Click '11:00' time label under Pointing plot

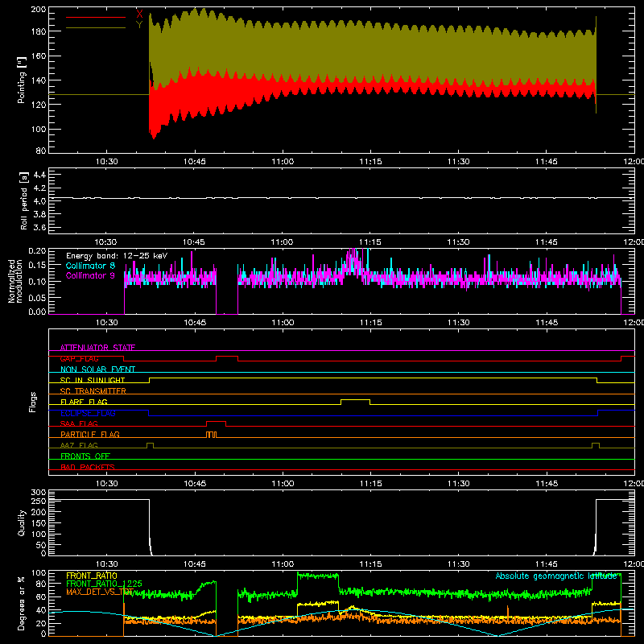283,162
